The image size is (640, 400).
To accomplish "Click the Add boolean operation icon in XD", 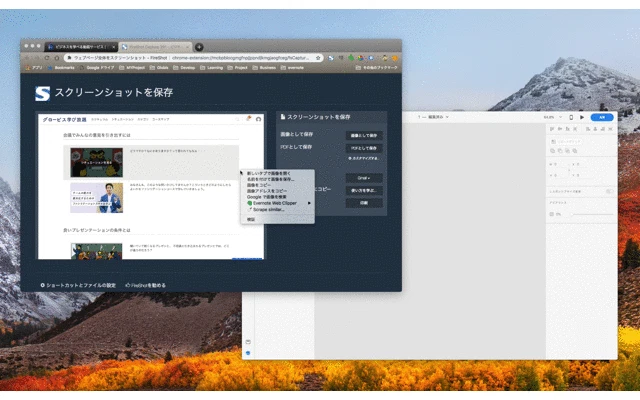I will [553, 151].
